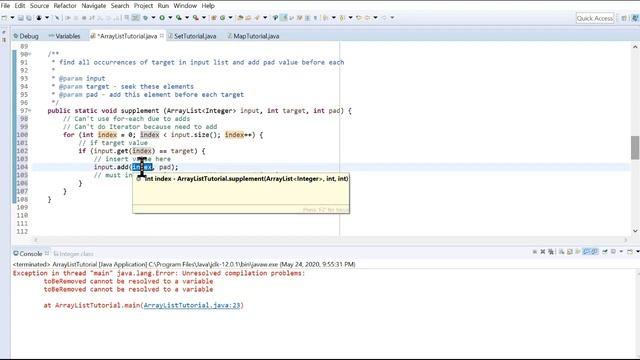Viewport: 640px width, 360px height.
Task: Click the Open Console icon
Action: click(630, 251)
